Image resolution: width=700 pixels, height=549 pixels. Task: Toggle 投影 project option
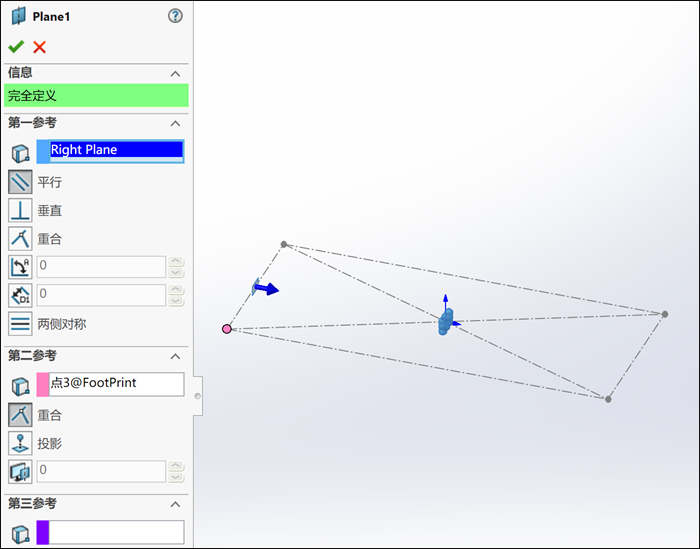20,443
